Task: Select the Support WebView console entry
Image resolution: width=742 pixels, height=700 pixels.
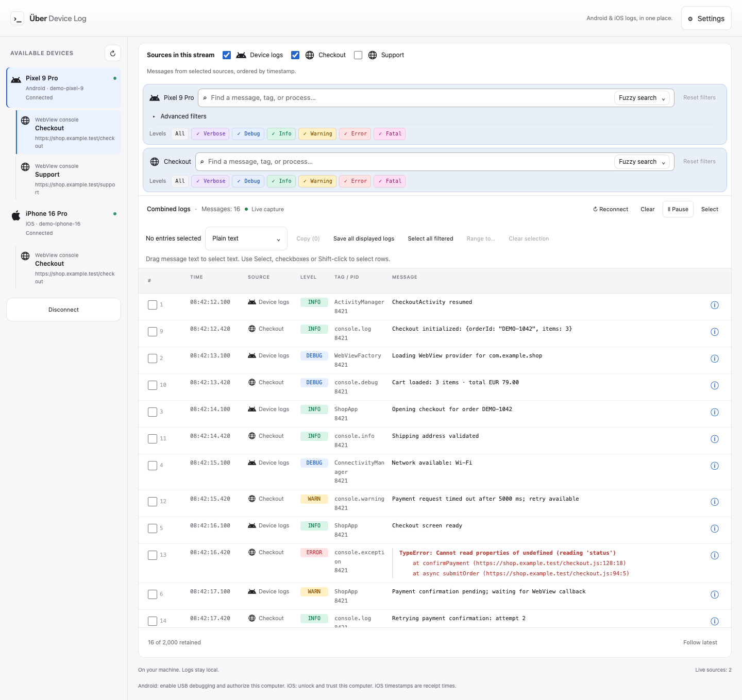Action: click(69, 178)
